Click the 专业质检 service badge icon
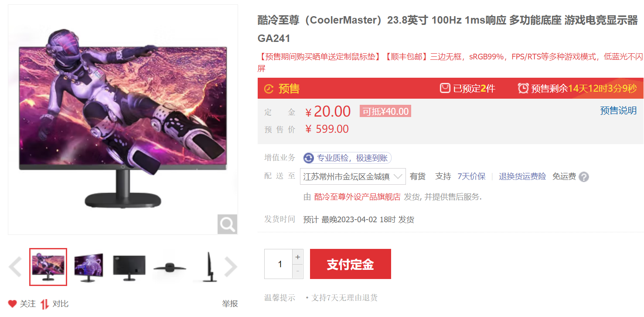 [309, 158]
